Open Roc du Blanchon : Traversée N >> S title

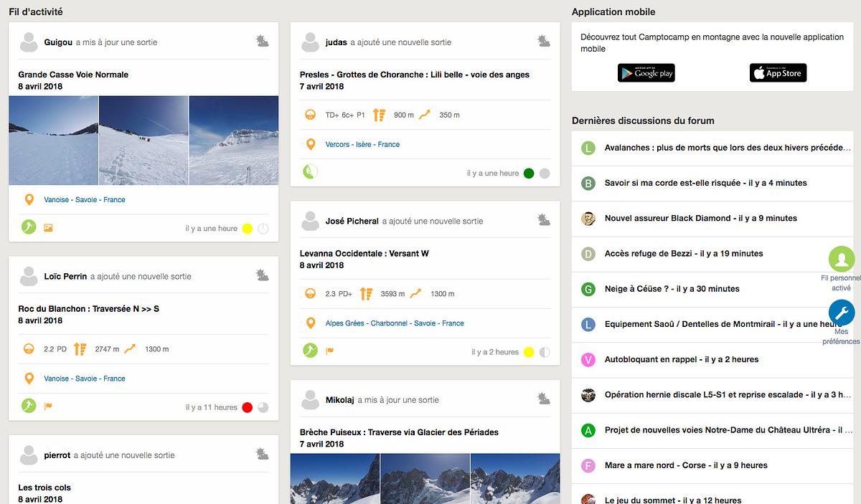tap(88, 309)
